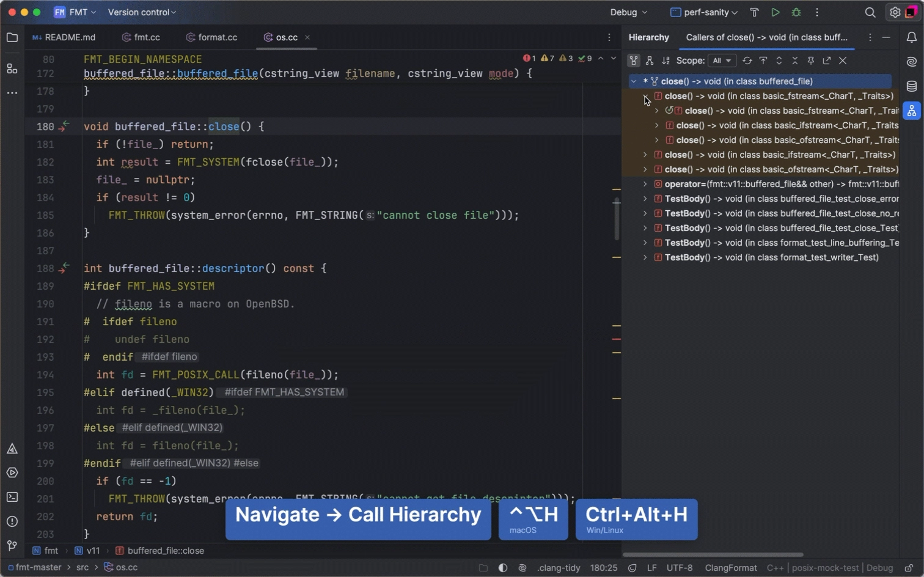Toggle sort alphabetically in Hierarchy
The width and height of the screenshot is (924, 577).
pyautogui.click(x=665, y=61)
